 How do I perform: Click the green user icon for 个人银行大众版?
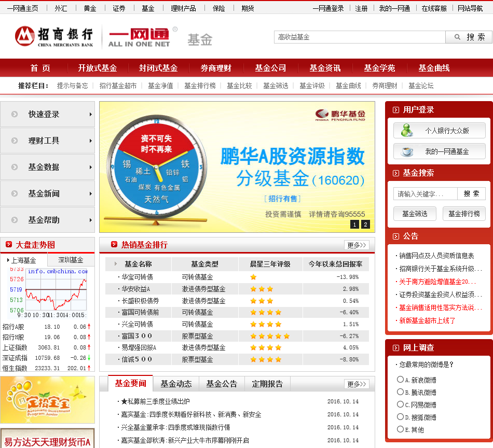point(407,130)
